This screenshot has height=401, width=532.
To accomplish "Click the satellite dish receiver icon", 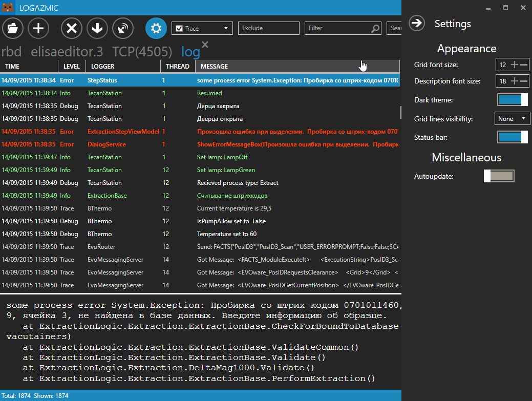I will 123,28.
